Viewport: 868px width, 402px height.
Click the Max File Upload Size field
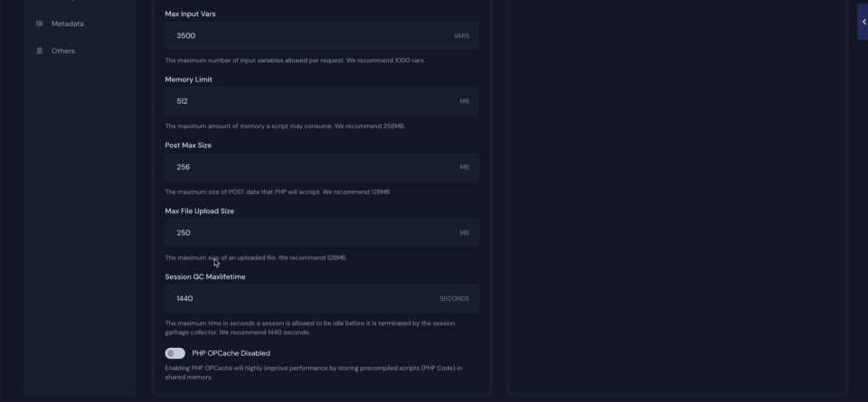307,233
